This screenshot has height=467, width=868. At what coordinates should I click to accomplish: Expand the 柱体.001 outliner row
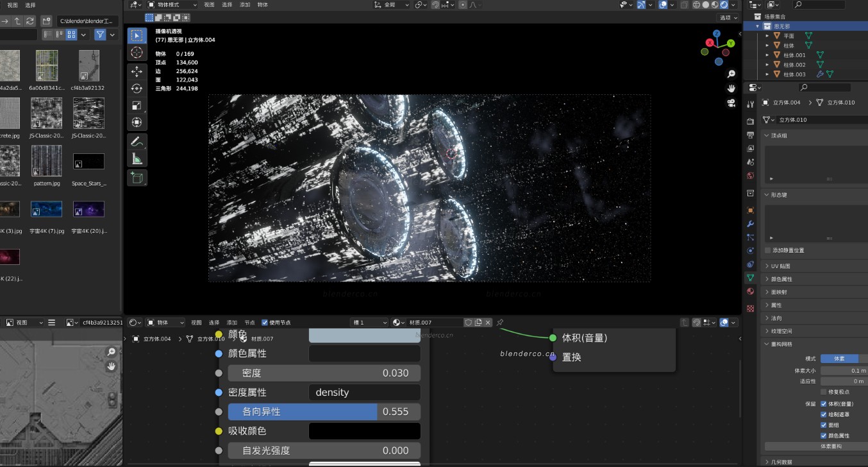767,55
